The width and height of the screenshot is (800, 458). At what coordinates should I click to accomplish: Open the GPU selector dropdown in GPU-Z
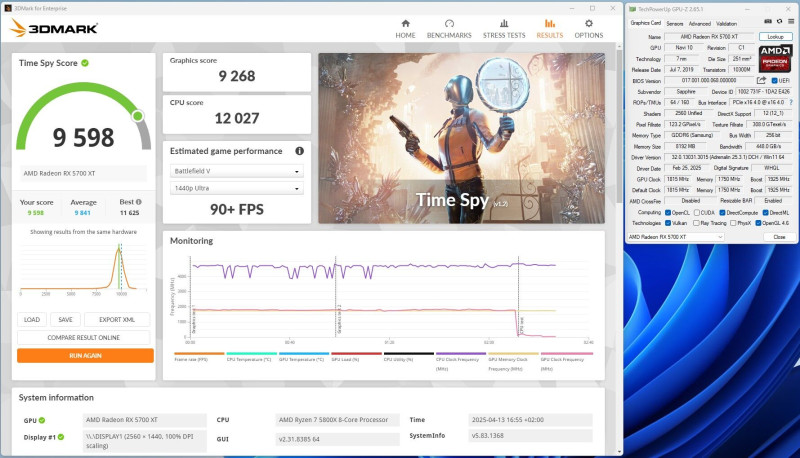point(676,237)
